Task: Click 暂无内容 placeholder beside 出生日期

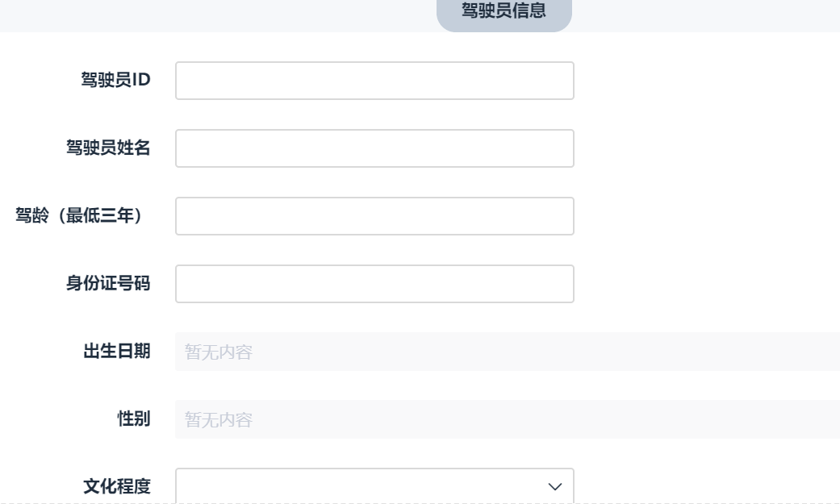Action: tap(219, 352)
